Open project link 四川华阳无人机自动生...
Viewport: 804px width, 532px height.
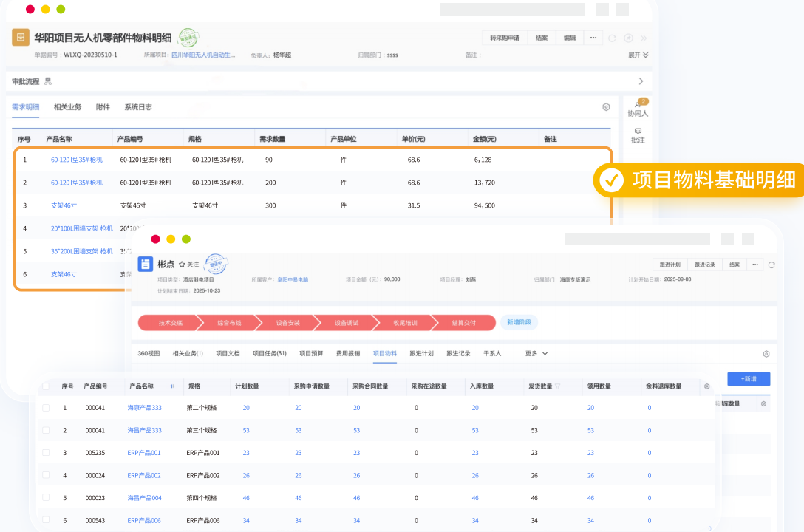(203, 55)
